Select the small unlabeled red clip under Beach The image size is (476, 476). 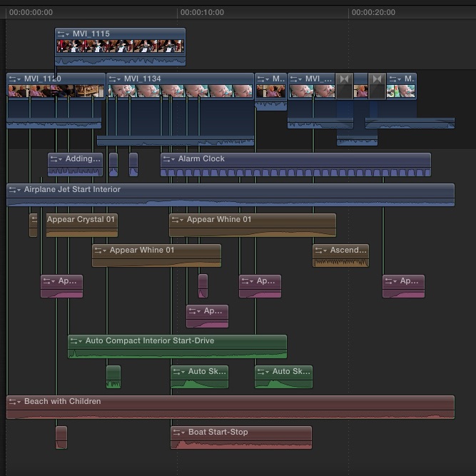[x=61, y=437]
